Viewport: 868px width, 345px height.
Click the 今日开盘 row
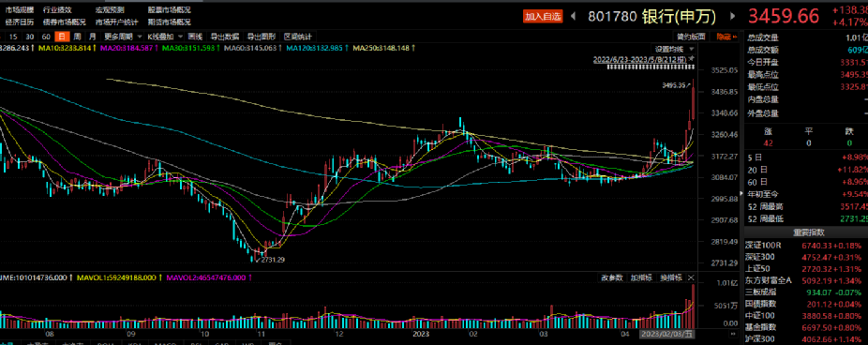[x=806, y=62]
